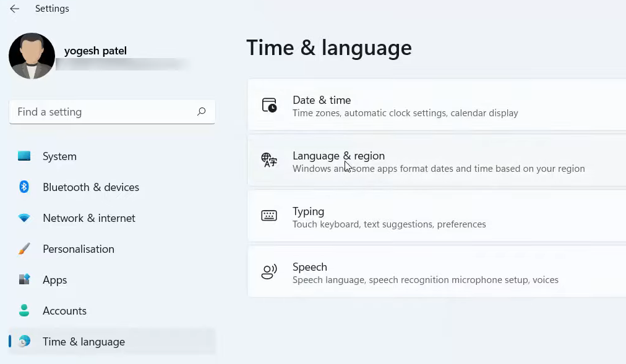
Task: Click the Apps icon in sidebar
Action: coord(24,280)
